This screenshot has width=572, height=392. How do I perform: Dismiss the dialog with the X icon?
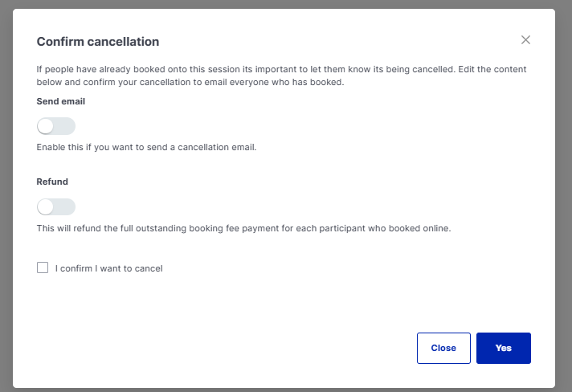[x=525, y=40]
